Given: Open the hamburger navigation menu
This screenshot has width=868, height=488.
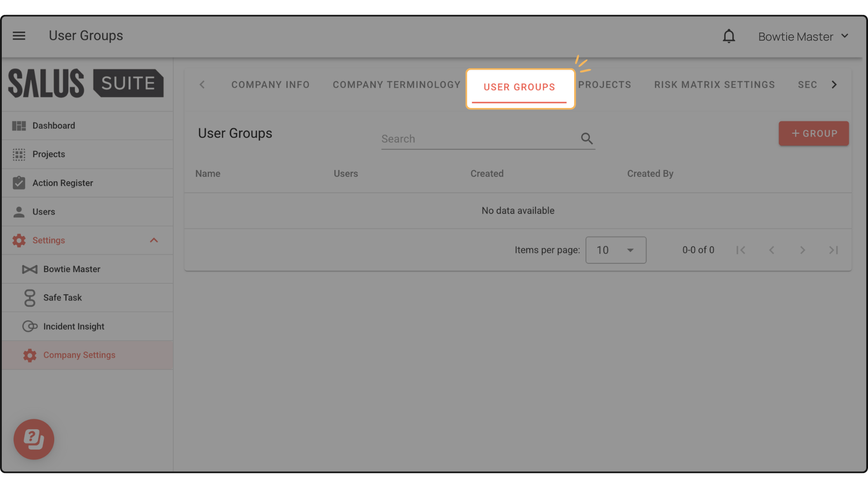Looking at the screenshot, I should point(19,36).
